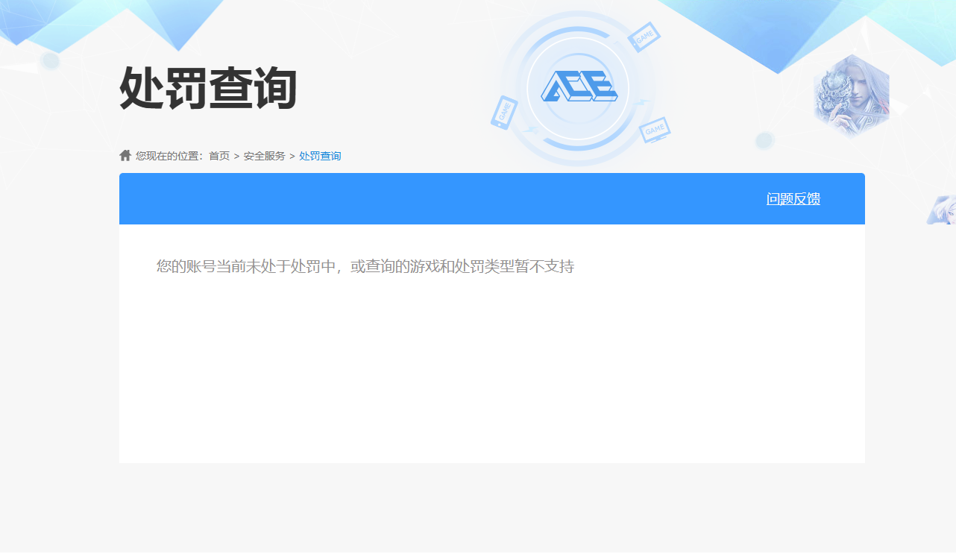Click the home icon in the breadcrumb
The width and height of the screenshot is (956, 560).
(125, 155)
